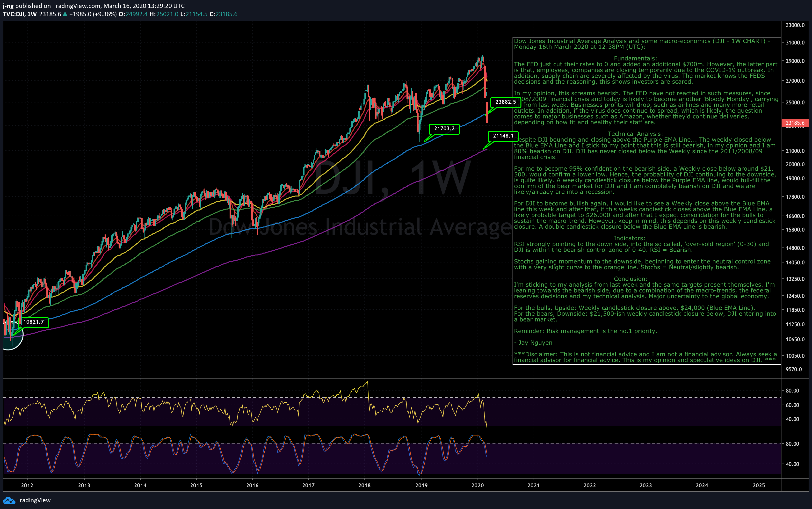Click the 25000.0 price axis label
This screenshot has height=509, width=812.
[795, 102]
